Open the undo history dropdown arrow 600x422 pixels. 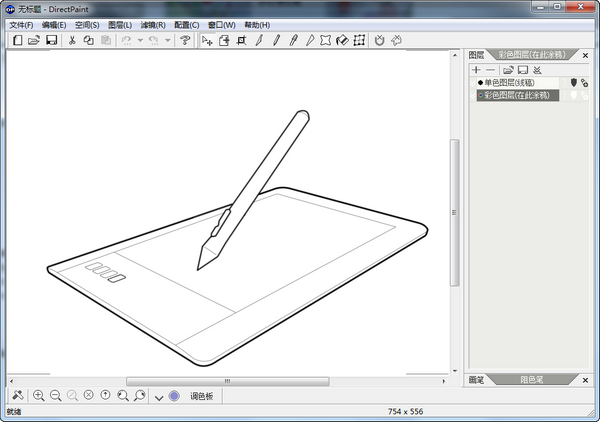(140, 41)
